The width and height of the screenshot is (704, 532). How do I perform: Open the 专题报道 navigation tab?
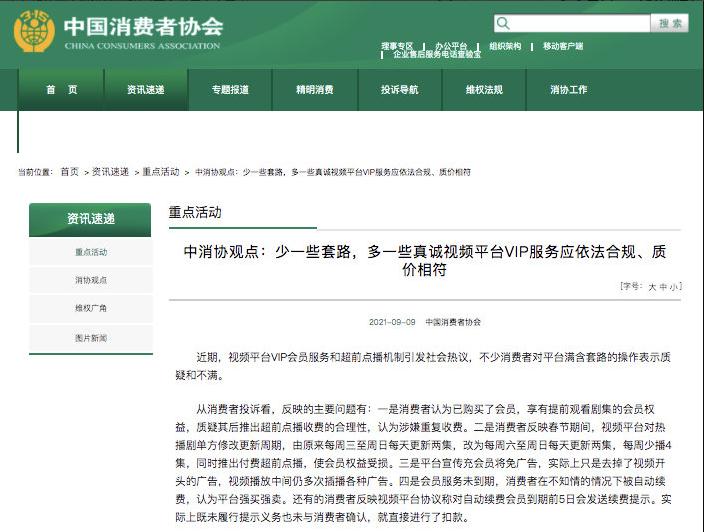click(x=230, y=90)
